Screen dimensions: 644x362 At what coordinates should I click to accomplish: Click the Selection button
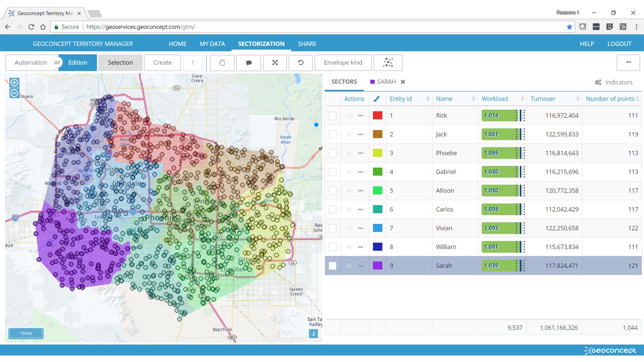(x=120, y=63)
